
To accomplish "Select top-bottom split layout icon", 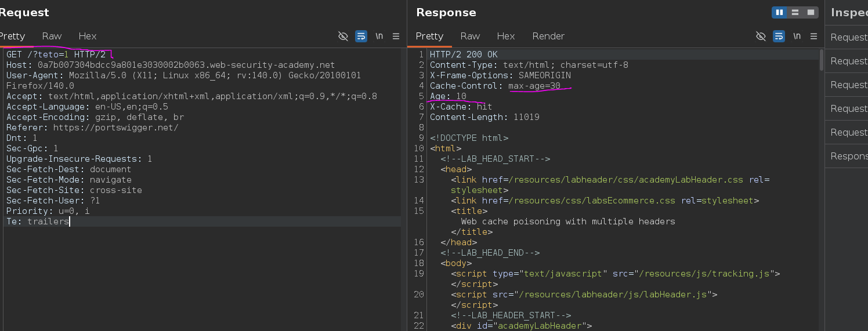I will pos(795,12).
